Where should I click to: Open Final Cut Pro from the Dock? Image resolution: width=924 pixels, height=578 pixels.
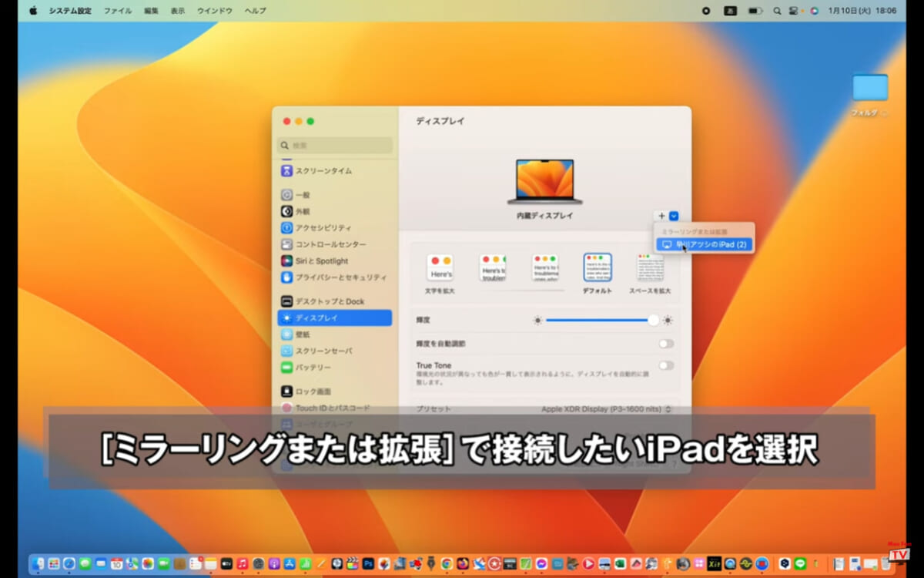click(352, 564)
